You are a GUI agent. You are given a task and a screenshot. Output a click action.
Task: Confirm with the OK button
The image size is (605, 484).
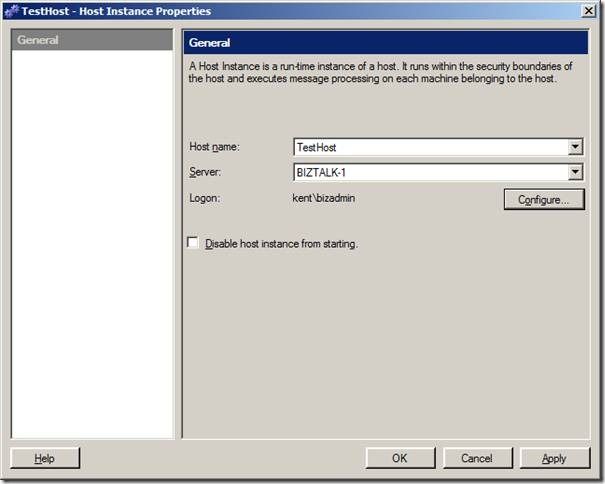400,458
